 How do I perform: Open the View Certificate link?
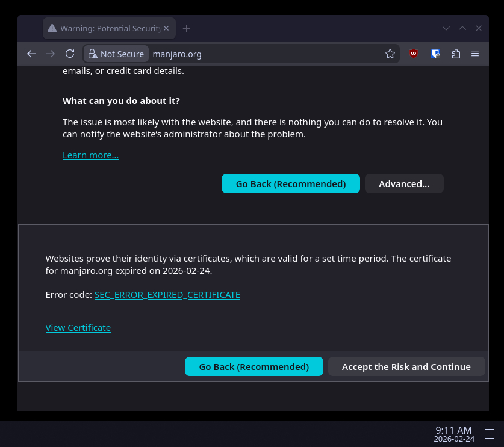78,328
